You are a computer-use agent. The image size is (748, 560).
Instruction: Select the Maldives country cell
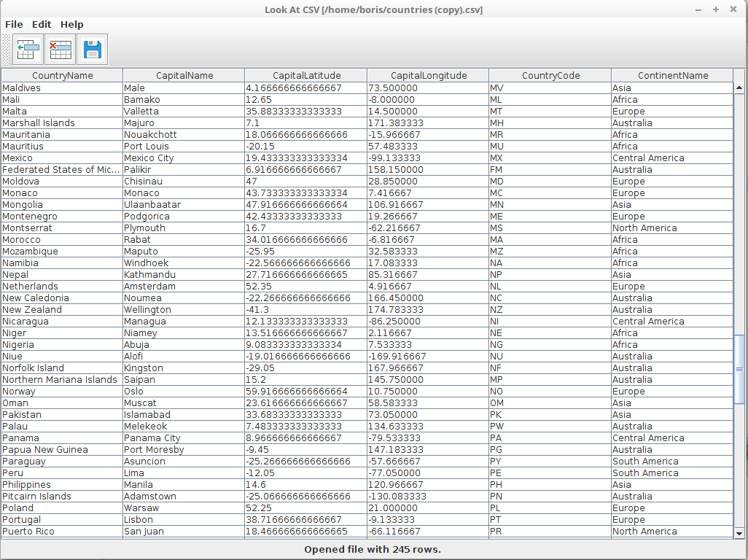[62, 87]
